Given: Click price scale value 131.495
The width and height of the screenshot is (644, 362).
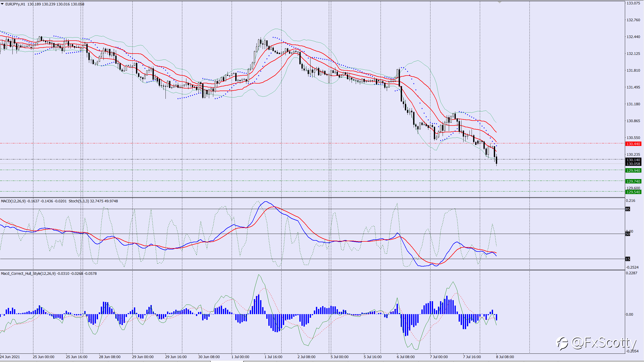Looking at the screenshot, I should [x=633, y=87].
